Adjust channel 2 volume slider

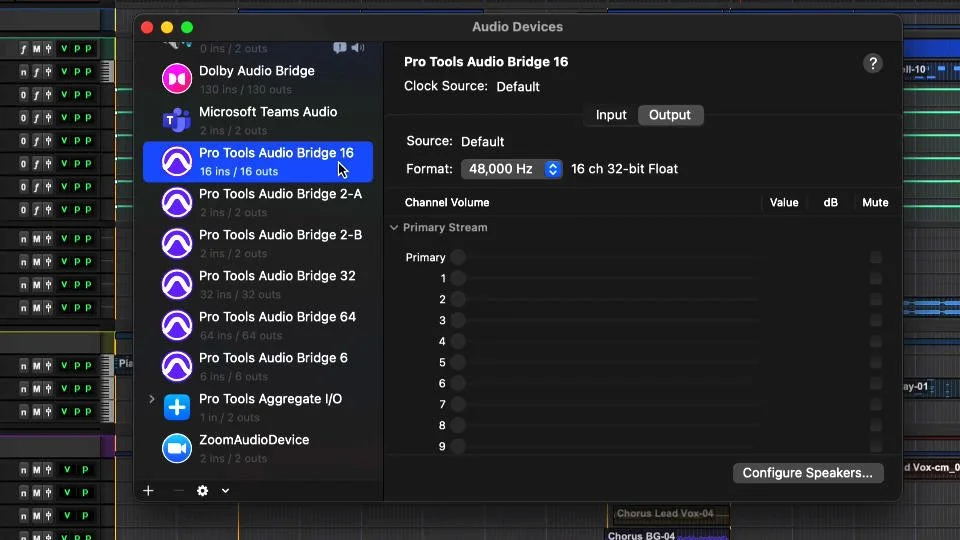click(606, 299)
